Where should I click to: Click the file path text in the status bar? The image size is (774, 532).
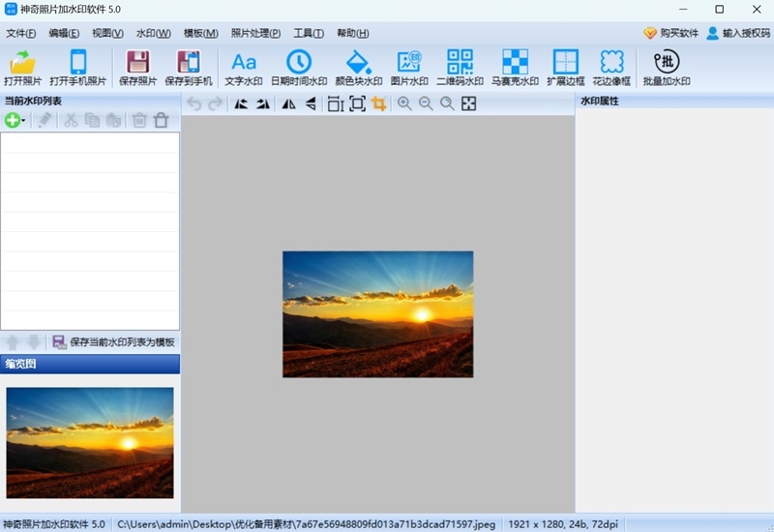(306, 524)
